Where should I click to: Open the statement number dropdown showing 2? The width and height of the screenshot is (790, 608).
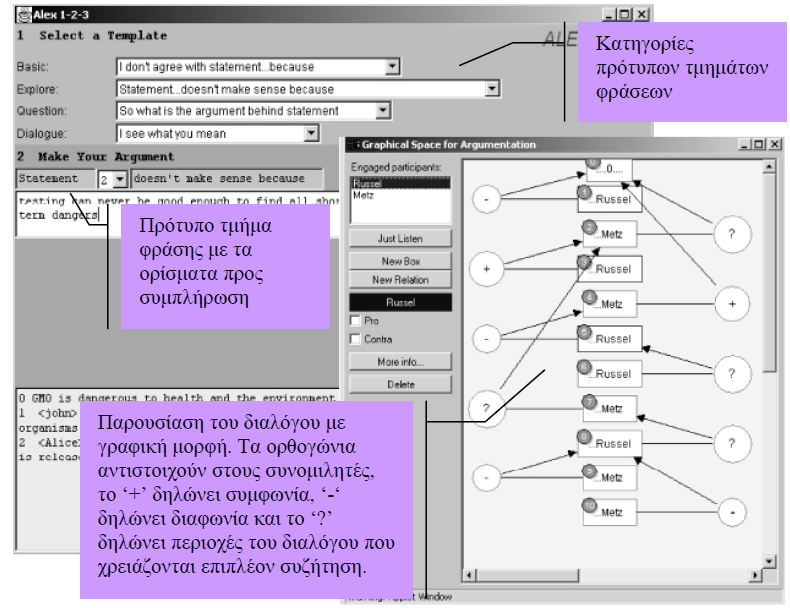coord(119,179)
